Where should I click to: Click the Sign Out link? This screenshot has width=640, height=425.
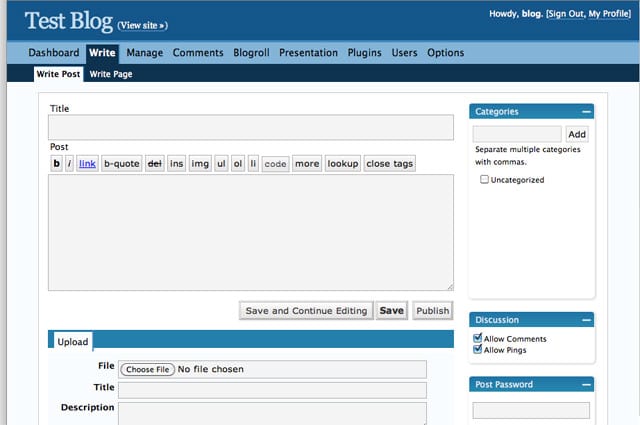(565, 14)
